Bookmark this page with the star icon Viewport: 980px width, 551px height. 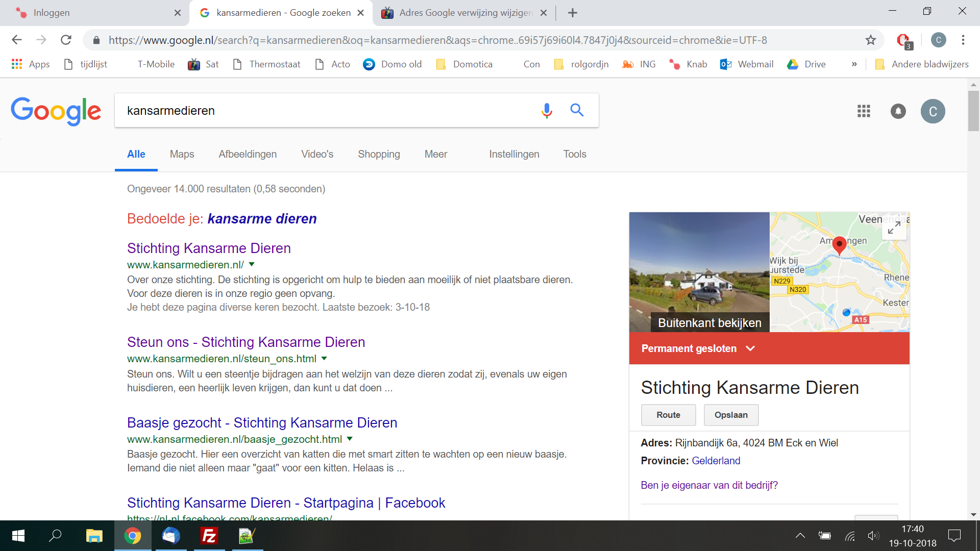870,40
